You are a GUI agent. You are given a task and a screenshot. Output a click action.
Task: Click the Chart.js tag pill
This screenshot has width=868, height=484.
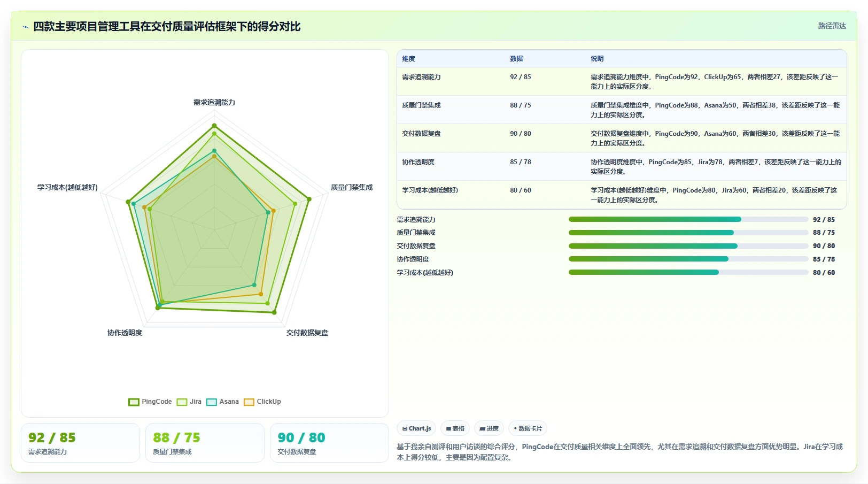pyautogui.click(x=416, y=428)
